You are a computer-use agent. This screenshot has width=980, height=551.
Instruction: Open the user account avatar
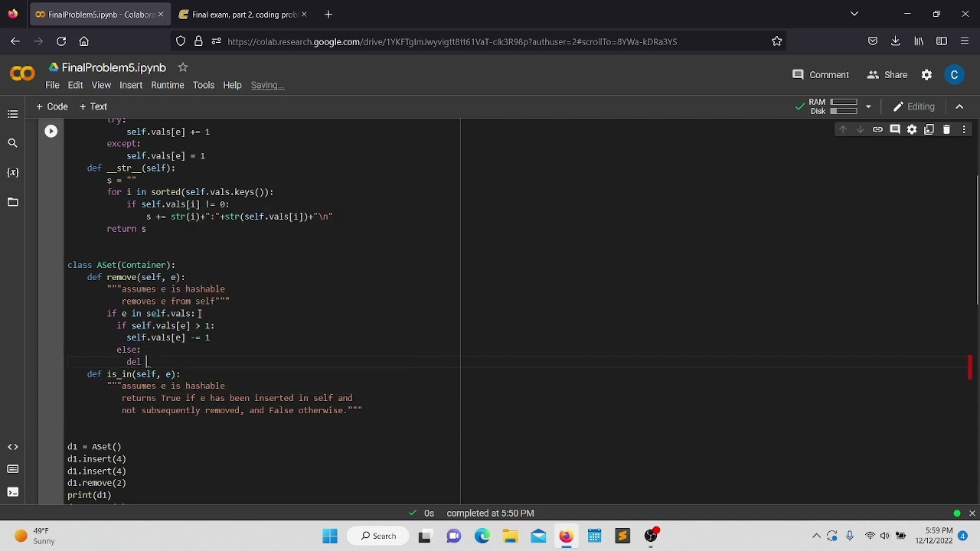pyautogui.click(x=954, y=74)
